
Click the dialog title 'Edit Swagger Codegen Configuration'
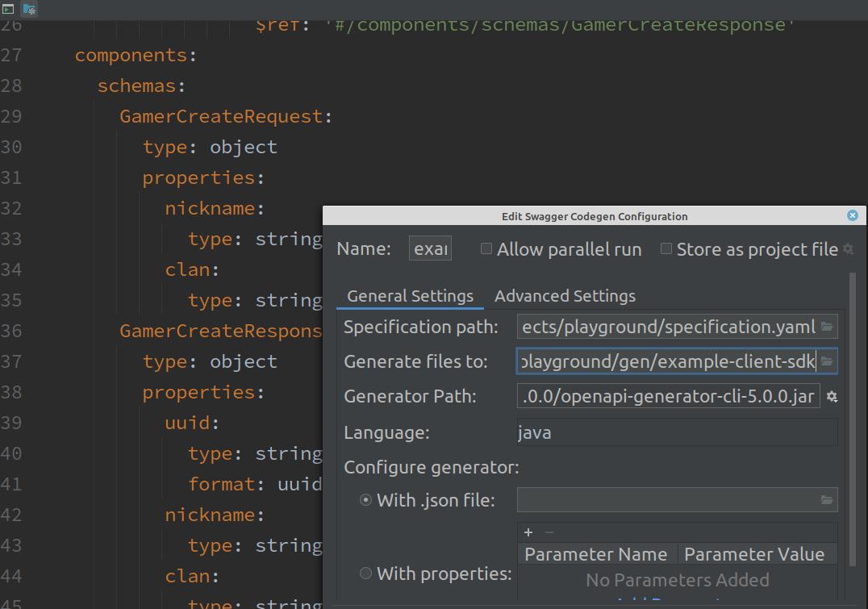pos(595,216)
